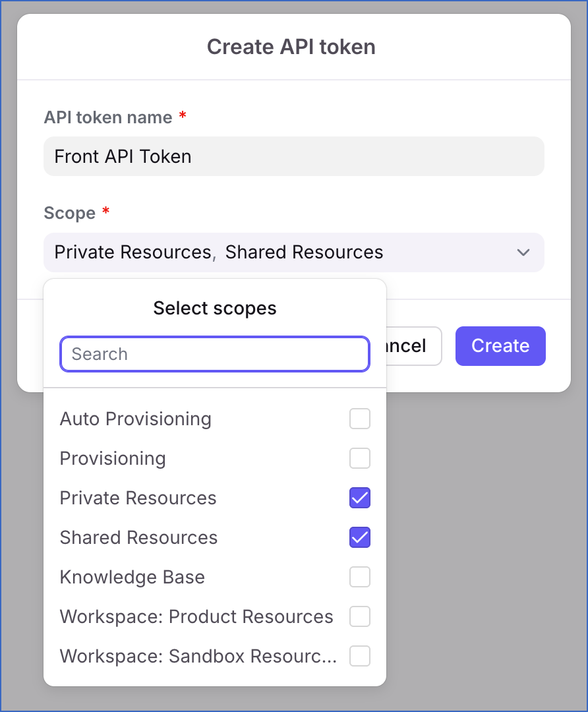Enable the Auto Provisioning scope checkbox
This screenshot has height=712, width=588.
point(360,419)
